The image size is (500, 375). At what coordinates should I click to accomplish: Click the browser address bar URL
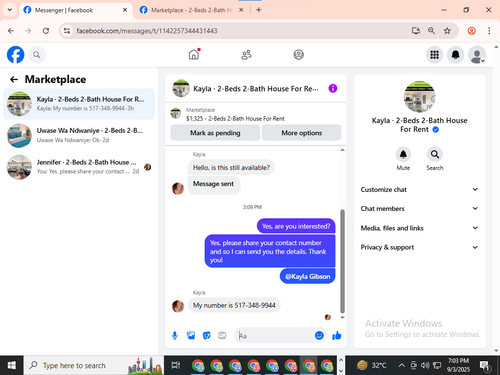click(147, 31)
